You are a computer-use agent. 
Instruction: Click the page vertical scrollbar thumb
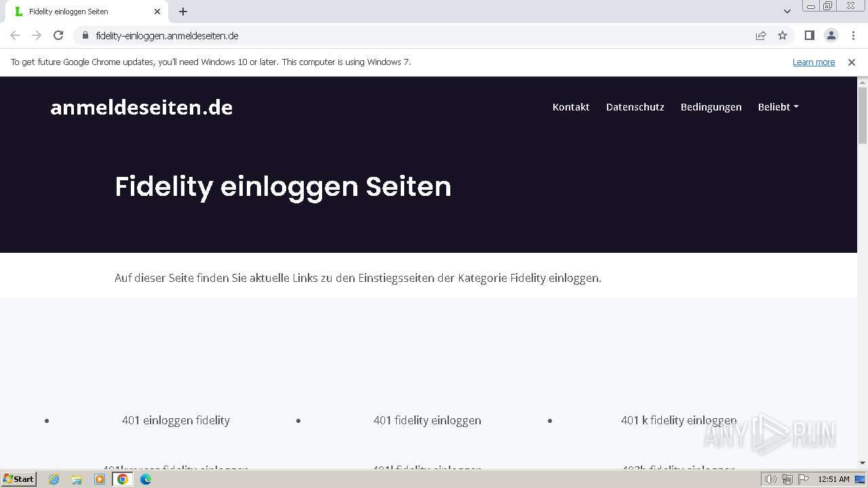(863, 115)
